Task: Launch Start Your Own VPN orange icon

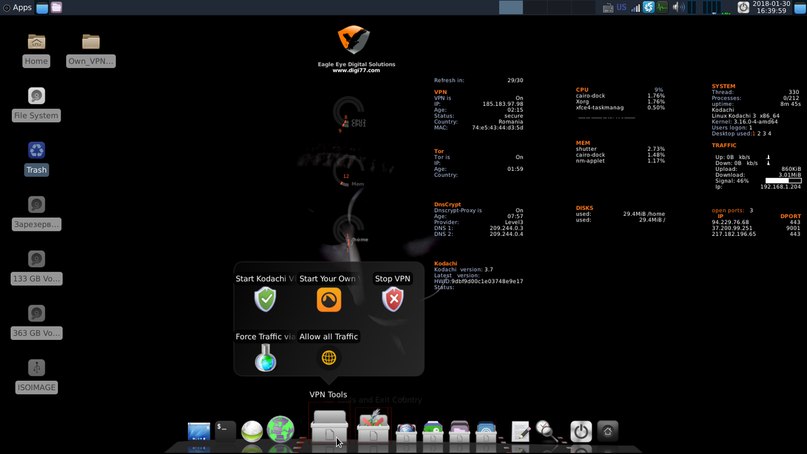Action: (x=329, y=299)
